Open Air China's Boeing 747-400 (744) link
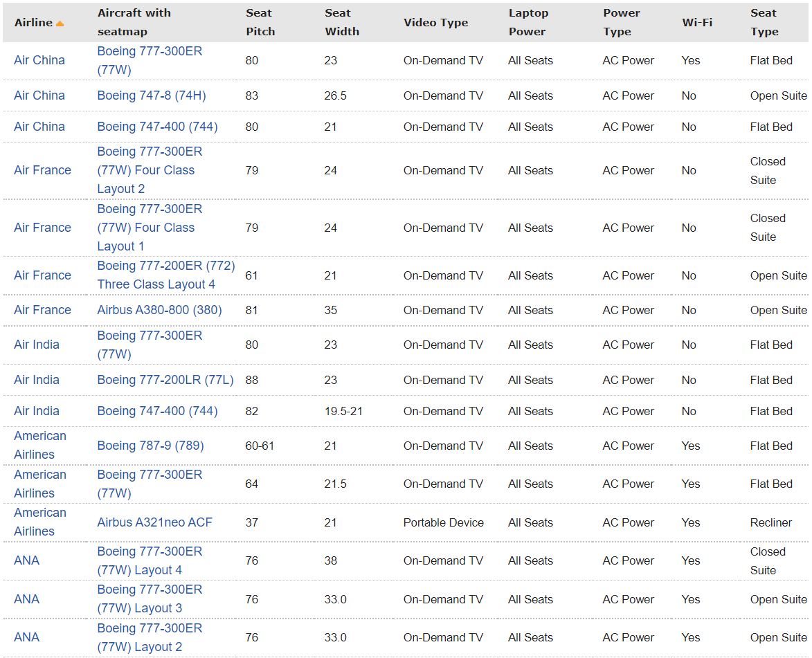Screen dimensions: 812x658 [157, 127]
